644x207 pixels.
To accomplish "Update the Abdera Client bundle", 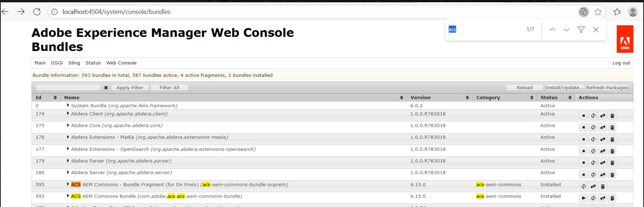I will (603, 116).
